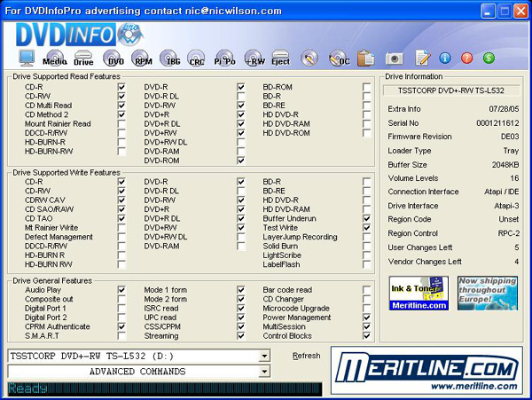
Task: Click the Region Code Unset value
Action: [x=509, y=219]
